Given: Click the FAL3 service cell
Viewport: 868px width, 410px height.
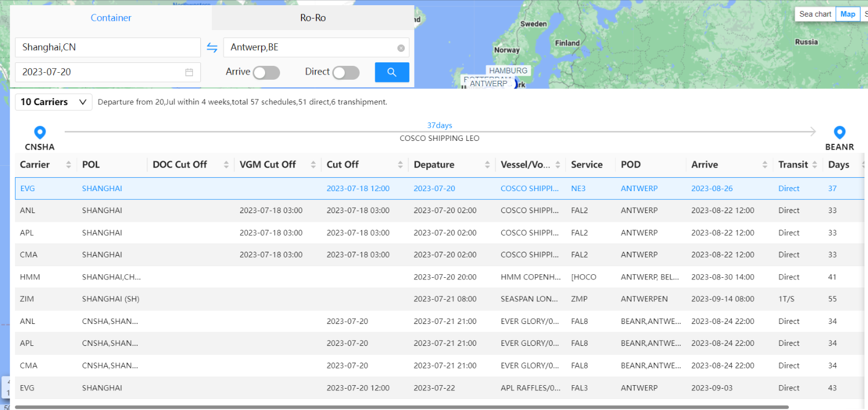Looking at the screenshot, I should [579, 388].
